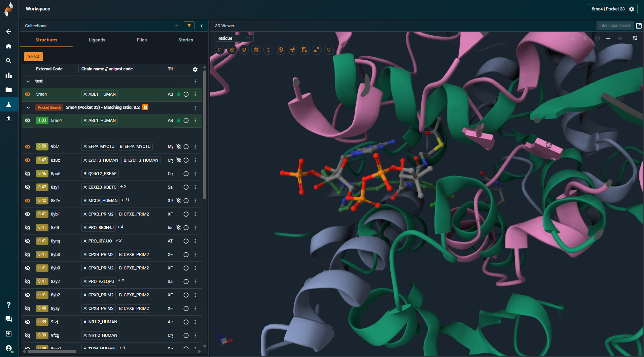
Task: Click the circular arrows refresh icon
Action: click(269, 50)
